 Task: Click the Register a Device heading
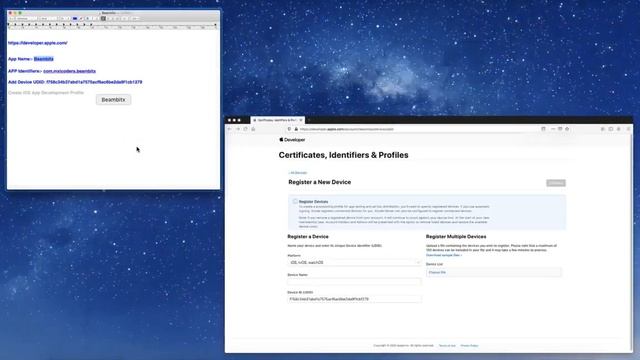pyautogui.click(x=308, y=237)
